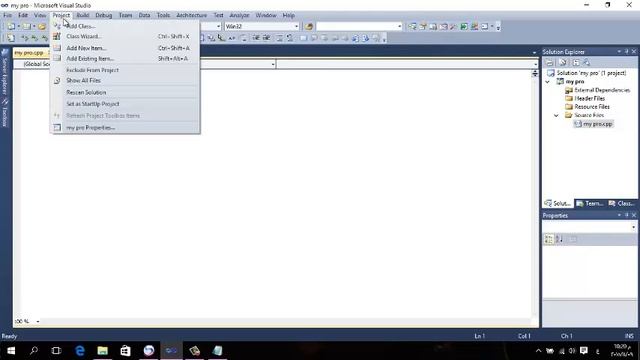
Task: Toggle Auto Hide pin on Solution Explorer
Action: tap(627, 51)
